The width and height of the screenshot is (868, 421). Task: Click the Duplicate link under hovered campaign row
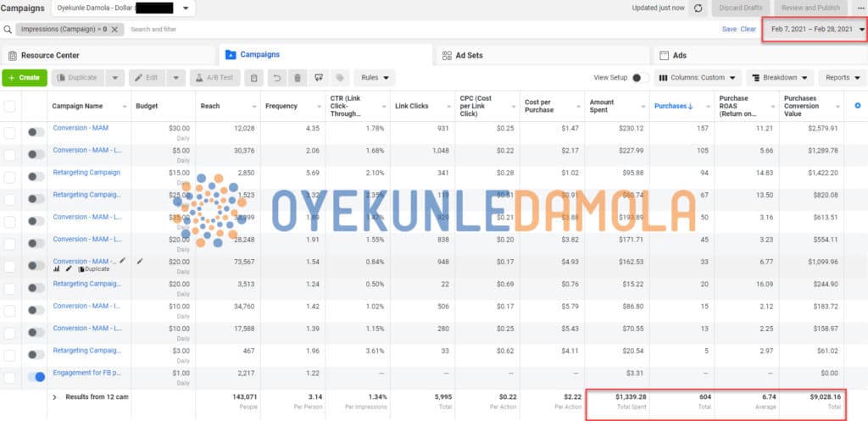94,269
